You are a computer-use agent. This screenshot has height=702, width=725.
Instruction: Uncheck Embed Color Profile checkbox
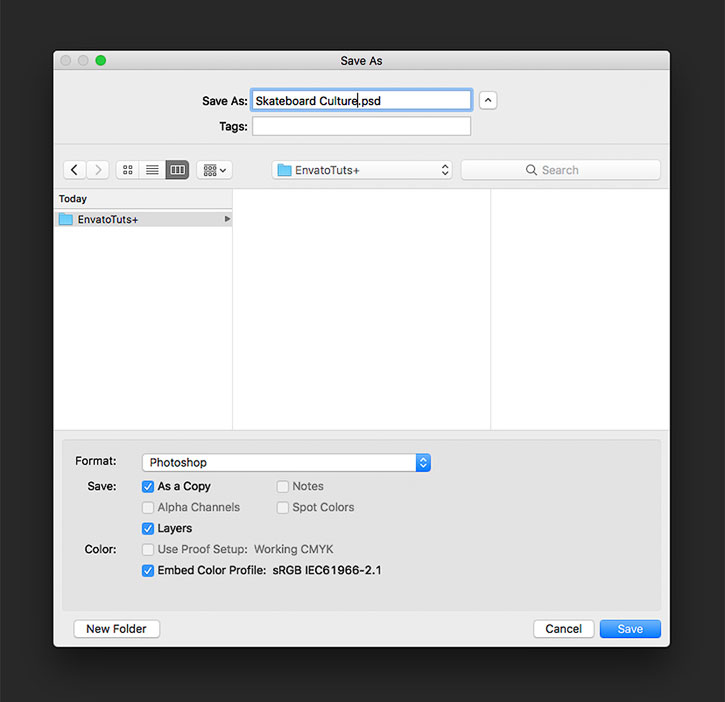[148, 570]
